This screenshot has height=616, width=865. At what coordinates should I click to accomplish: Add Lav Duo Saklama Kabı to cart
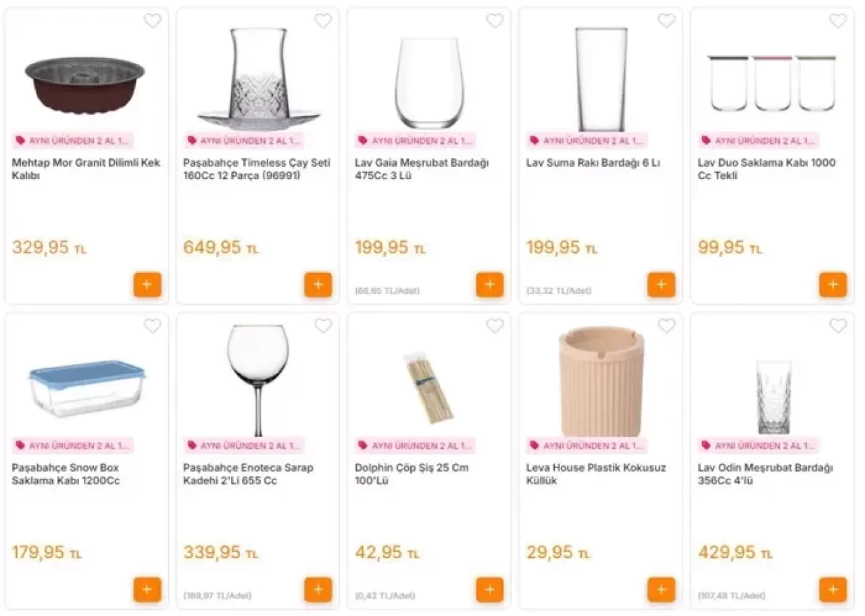point(833,284)
